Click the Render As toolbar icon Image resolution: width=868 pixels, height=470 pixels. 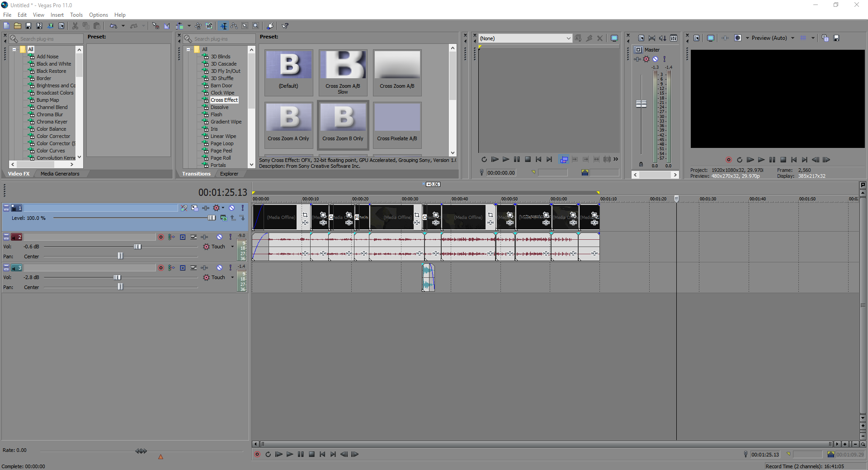(x=50, y=26)
